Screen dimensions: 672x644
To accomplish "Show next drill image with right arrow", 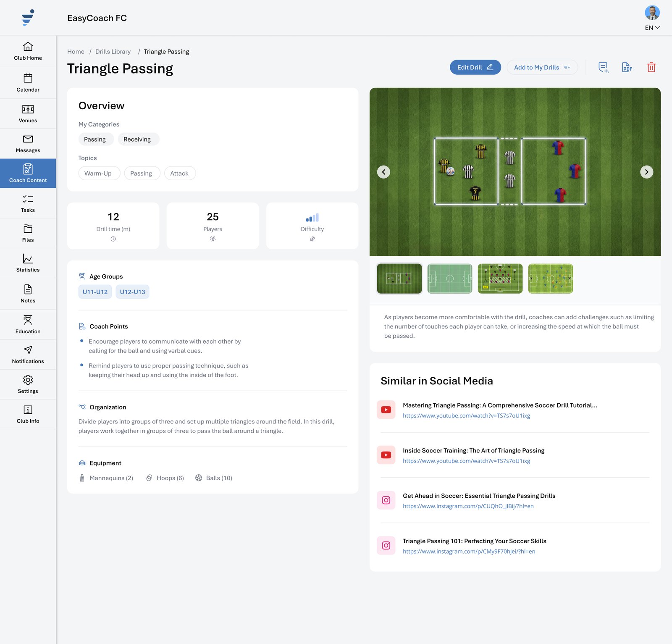I will pyautogui.click(x=646, y=172).
